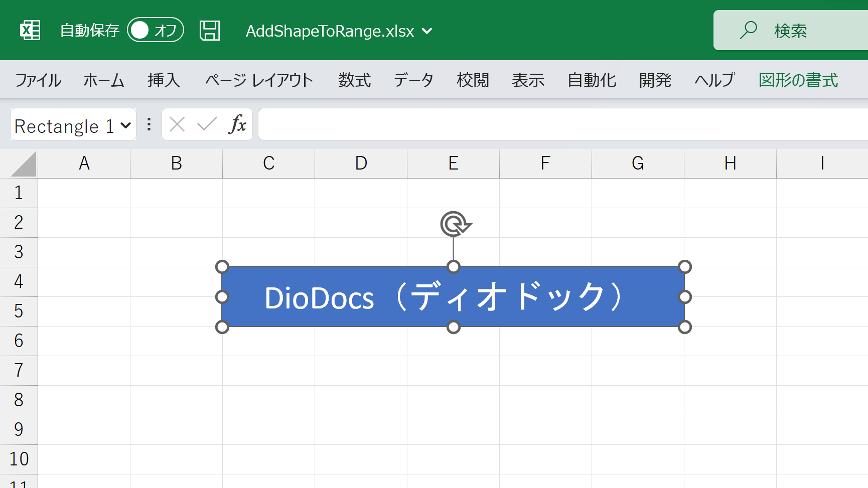Click the fx insert function icon

(x=237, y=124)
